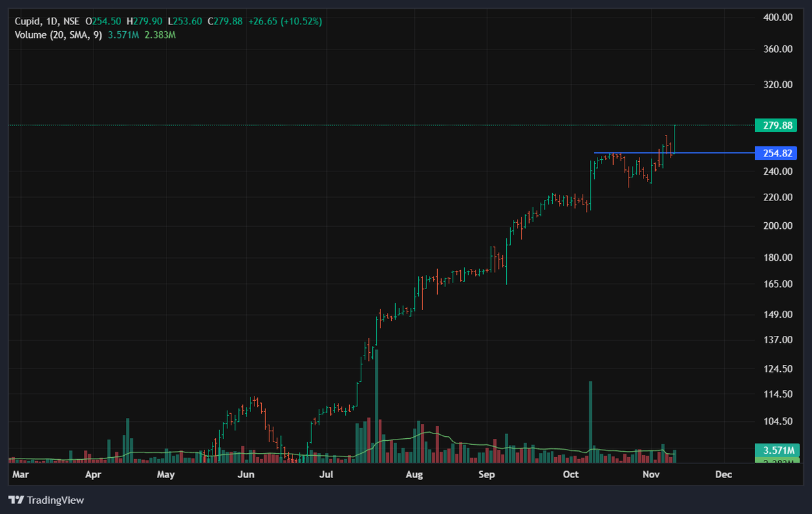Click the 279.88 current price label
The width and height of the screenshot is (812, 514).
776,125
